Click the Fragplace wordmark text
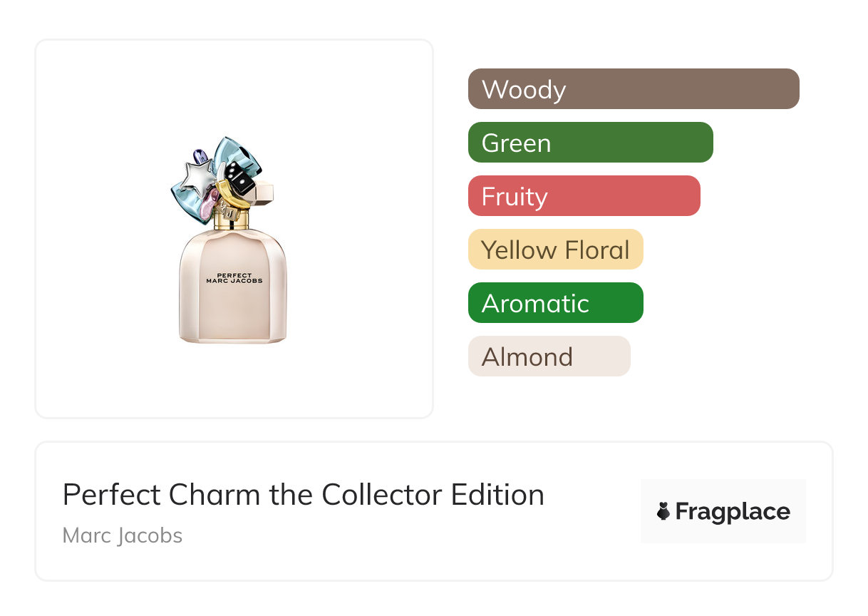The width and height of the screenshot is (868, 616). [x=733, y=511]
